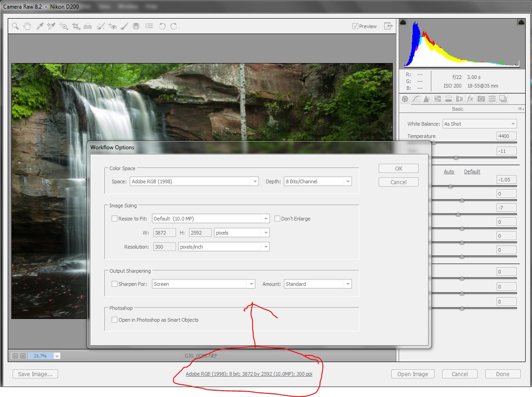Open the Lens Corrections tab
The width and height of the screenshot is (532, 397).
(x=459, y=99)
